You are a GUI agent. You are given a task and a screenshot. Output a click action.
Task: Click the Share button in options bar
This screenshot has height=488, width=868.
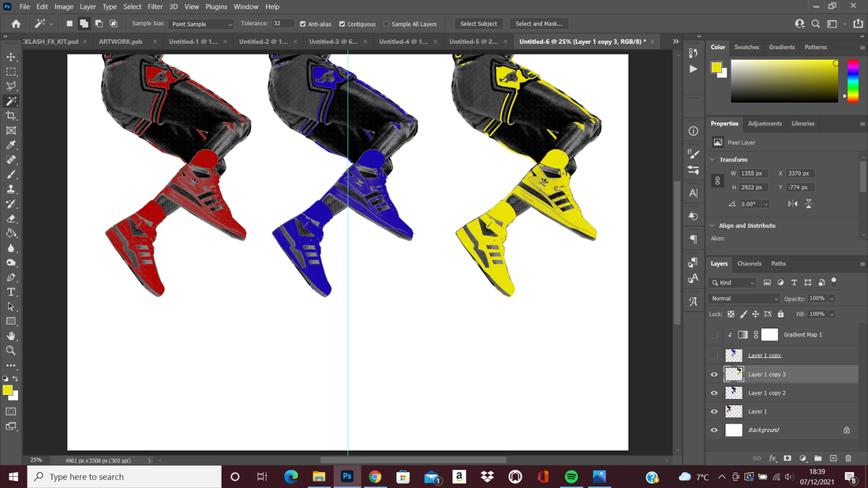click(x=858, y=24)
